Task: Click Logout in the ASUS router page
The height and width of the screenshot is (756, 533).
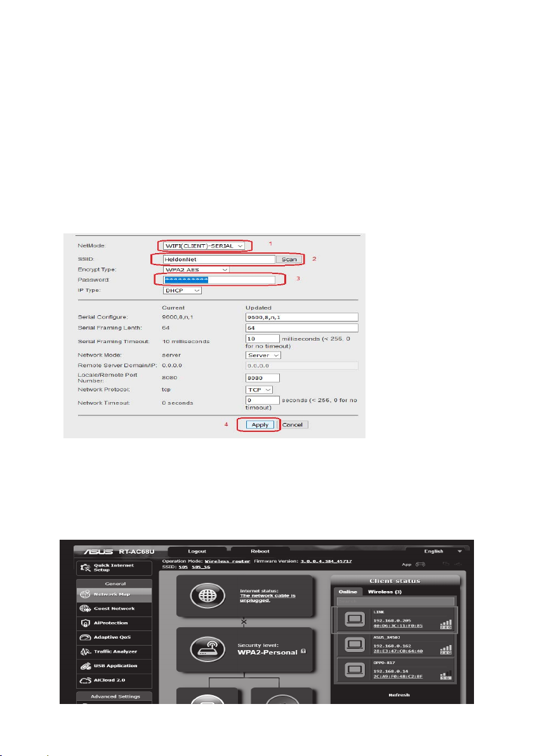Action: 197,551
